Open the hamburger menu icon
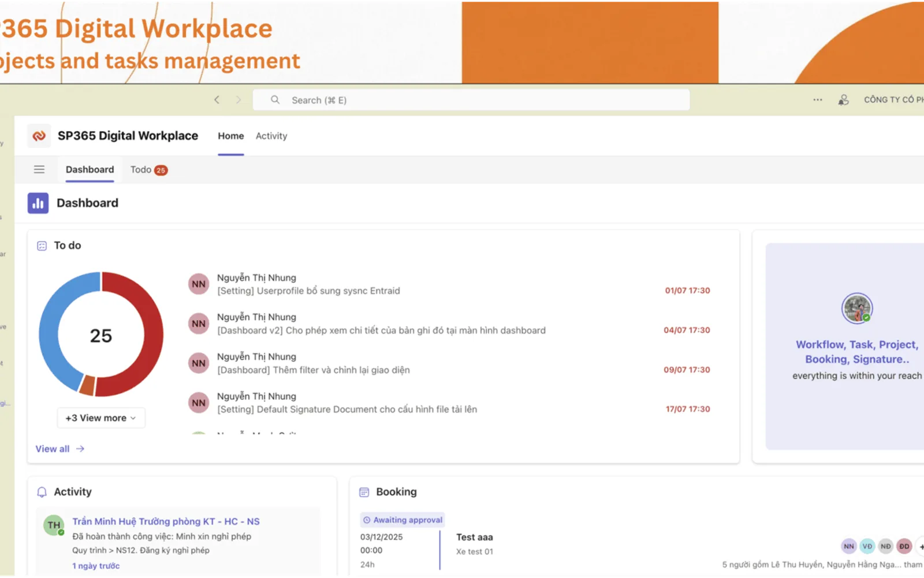This screenshot has width=924, height=578. (x=39, y=169)
